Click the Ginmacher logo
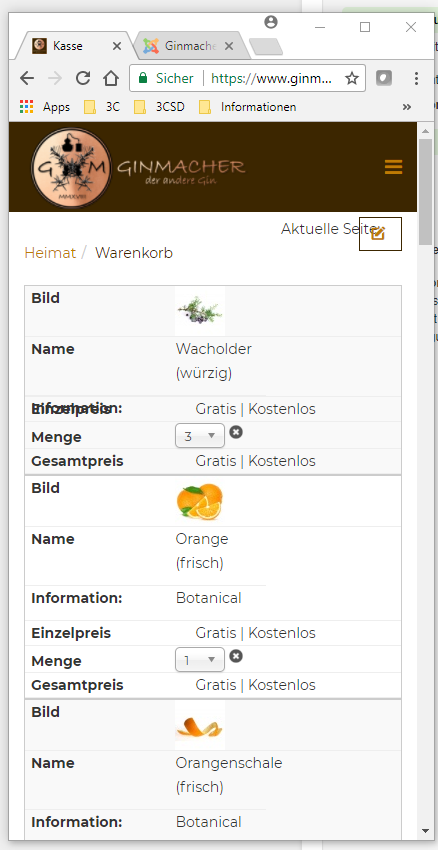 tap(139, 167)
